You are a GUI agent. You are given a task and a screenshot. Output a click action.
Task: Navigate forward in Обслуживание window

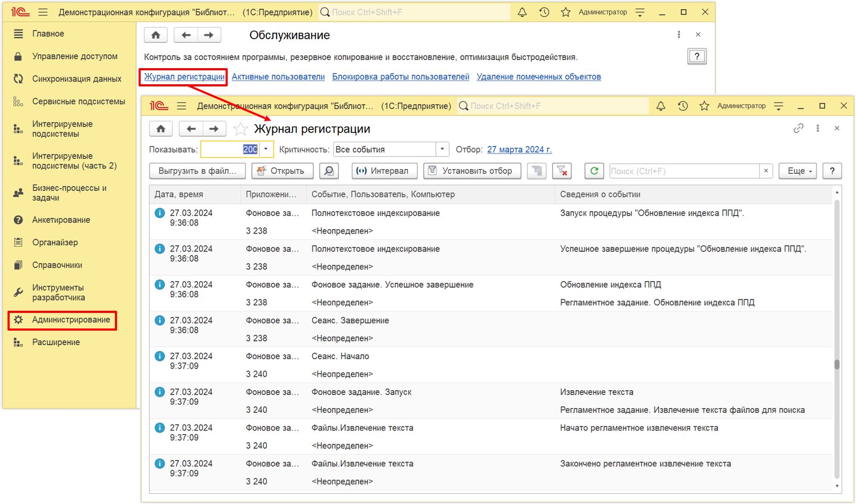pyautogui.click(x=209, y=35)
